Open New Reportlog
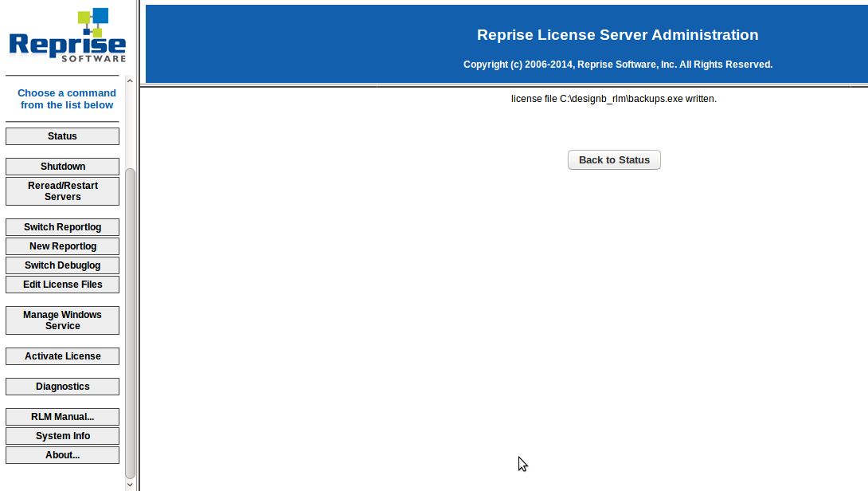Image resolution: width=868 pixels, height=491 pixels. click(63, 246)
